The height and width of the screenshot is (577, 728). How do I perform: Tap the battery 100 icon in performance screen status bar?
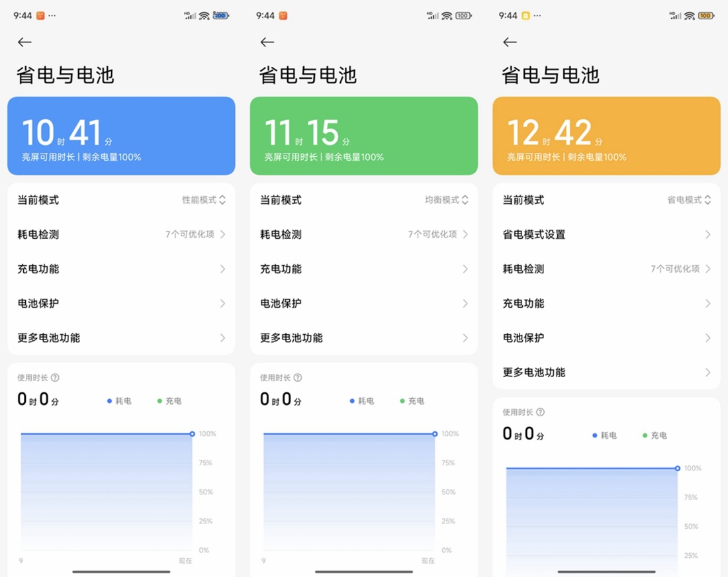[x=220, y=16]
